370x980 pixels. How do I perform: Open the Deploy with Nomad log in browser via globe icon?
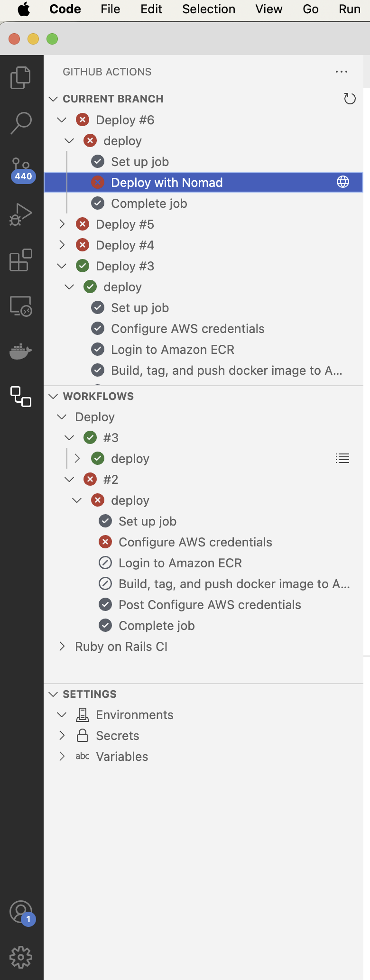(x=342, y=182)
